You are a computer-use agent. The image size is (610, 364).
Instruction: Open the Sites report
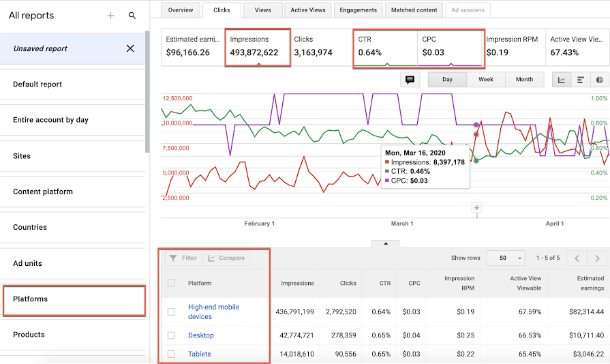73,156
